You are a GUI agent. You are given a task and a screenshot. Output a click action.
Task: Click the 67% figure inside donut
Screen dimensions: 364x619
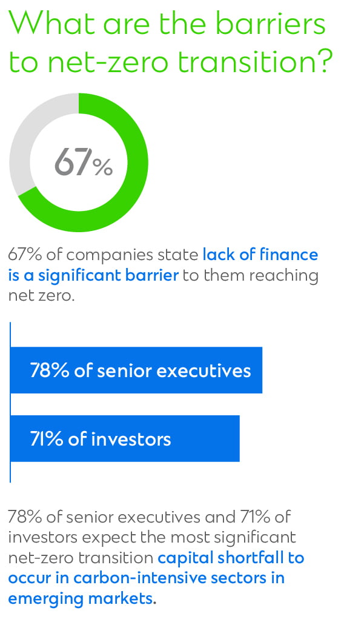pyautogui.click(x=84, y=162)
